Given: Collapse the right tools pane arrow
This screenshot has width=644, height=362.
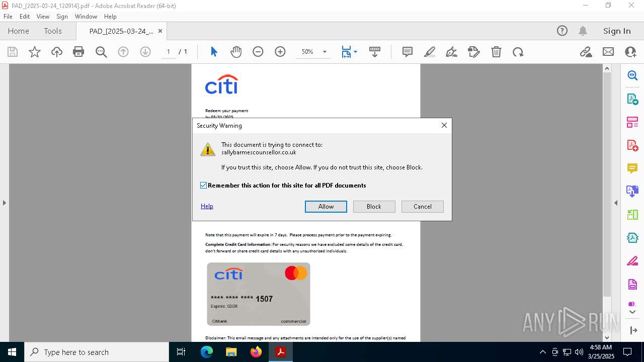Looking at the screenshot, I should click(x=616, y=203).
